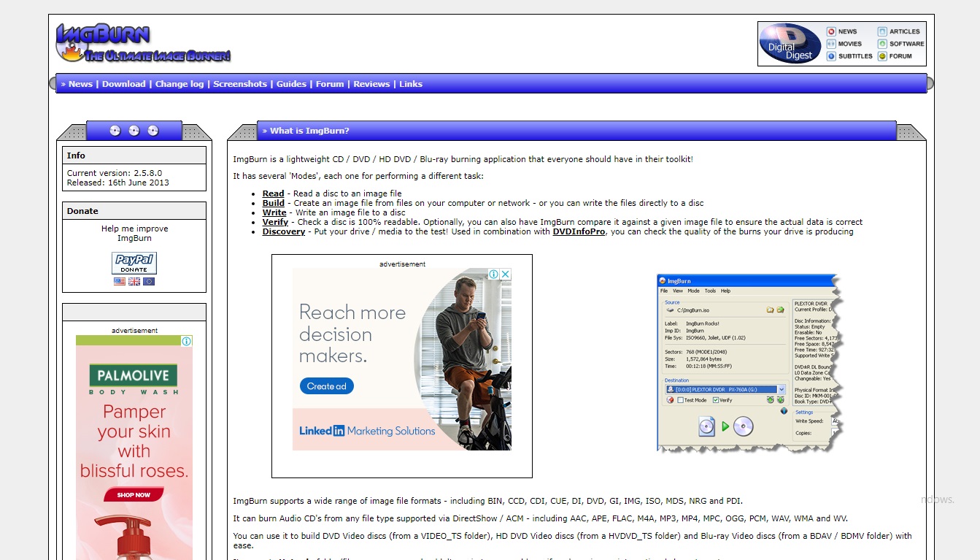Open the Guides navigation link
The width and height of the screenshot is (980, 560).
pos(291,84)
